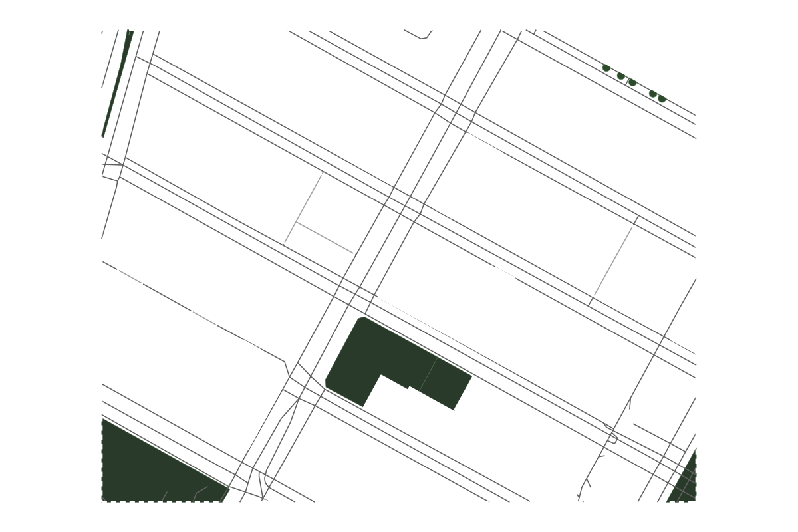Select the narrow dark green strip at top-left
The width and height of the screenshot is (798, 532).
pos(118,83)
